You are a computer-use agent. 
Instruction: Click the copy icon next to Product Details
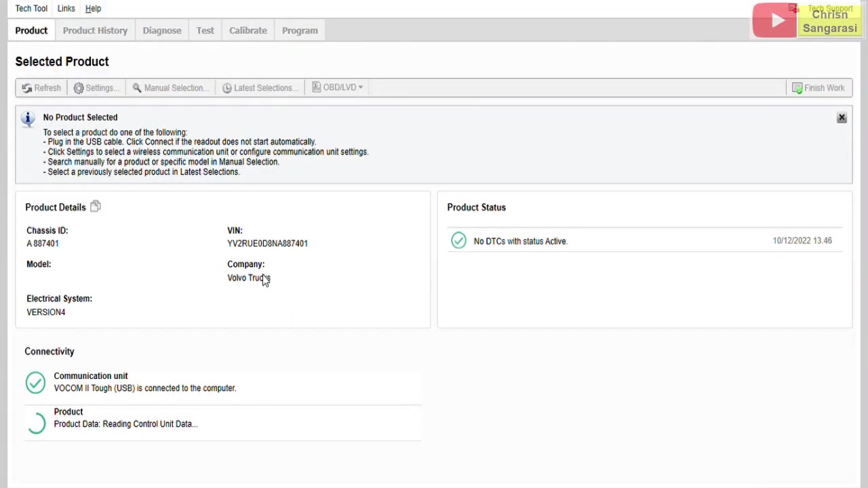[x=95, y=206]
